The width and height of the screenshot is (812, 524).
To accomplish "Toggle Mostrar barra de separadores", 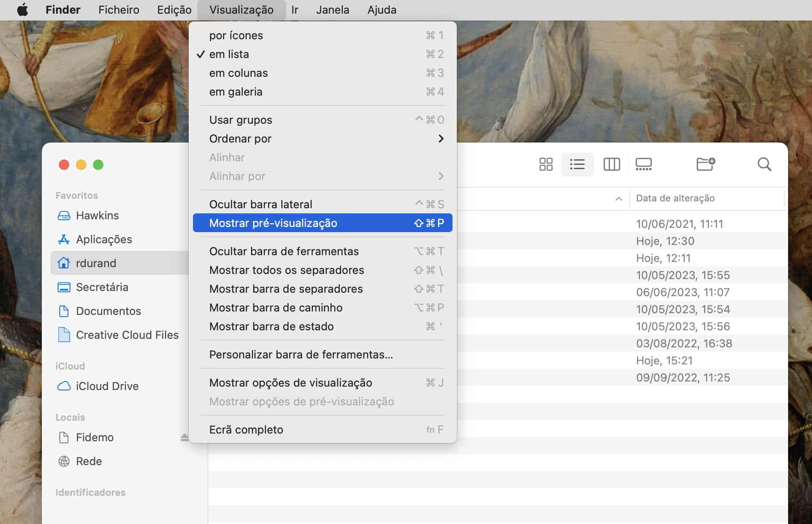I will (x=322, y=289).
